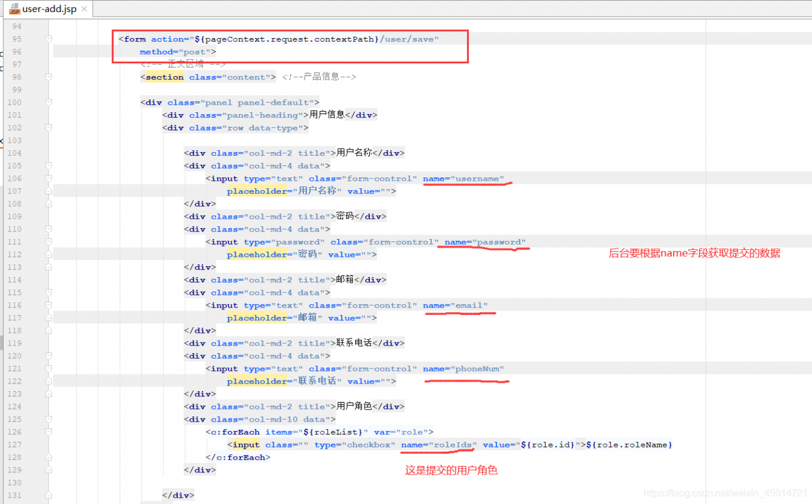
Task: Click the 联系电话 title text on line 119
Action: 354,343
